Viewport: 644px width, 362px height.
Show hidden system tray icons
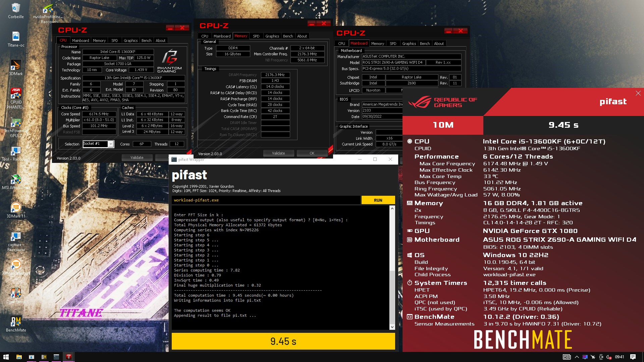(577, 357)
